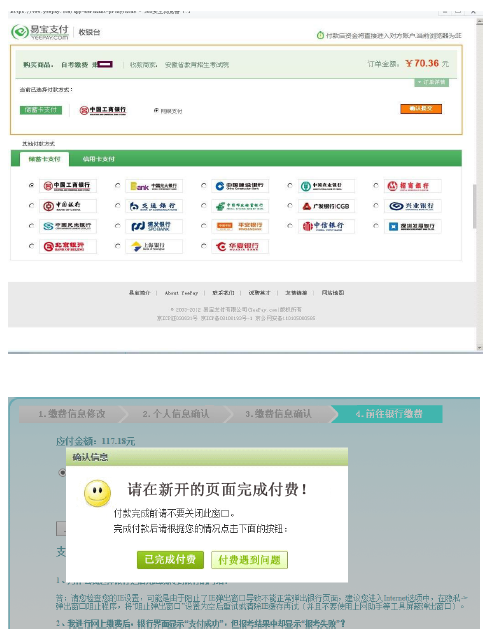Click the YeePay 易宝支付 logo
491x633 pixels.
click(40, 32)
